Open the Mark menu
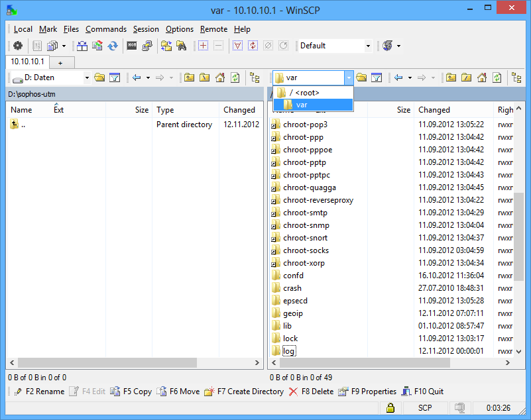This screenshot has width=531, height=420. (48, 29)
